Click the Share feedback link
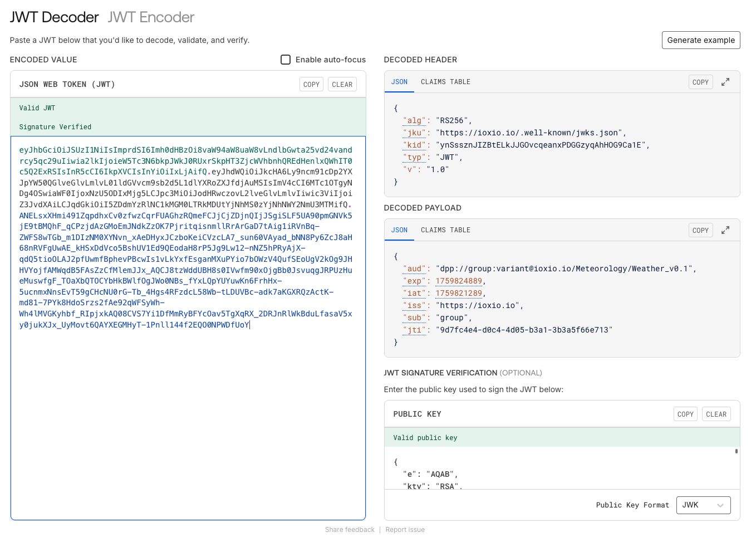This screenshot has height=542, width=756. pos(350,530)
